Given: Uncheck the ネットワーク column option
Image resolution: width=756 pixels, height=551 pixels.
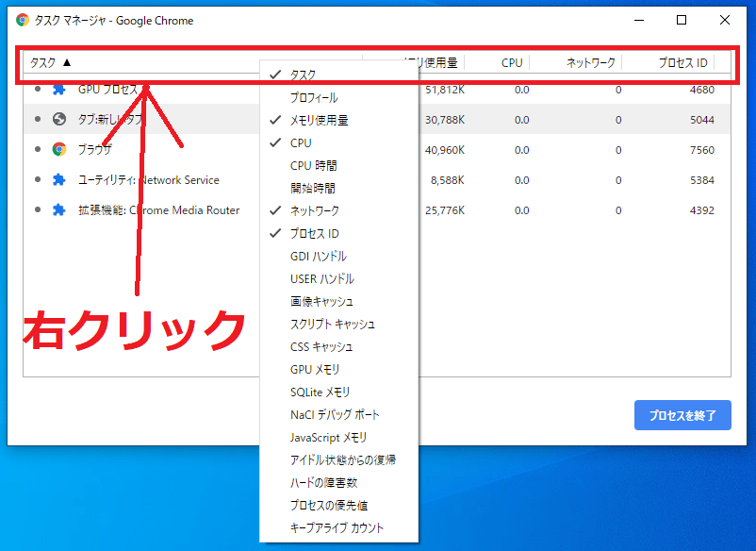Looking at the screenshot, I should click(339, 210).
